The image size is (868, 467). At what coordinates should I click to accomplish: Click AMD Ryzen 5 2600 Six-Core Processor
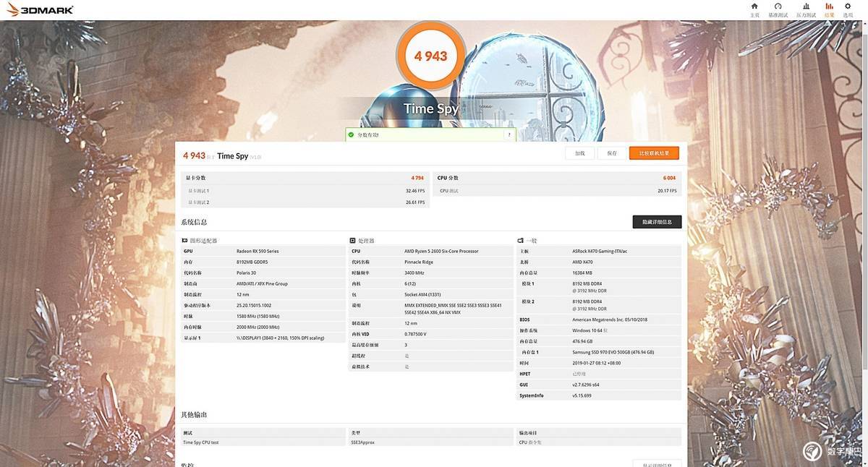[441, 251]
